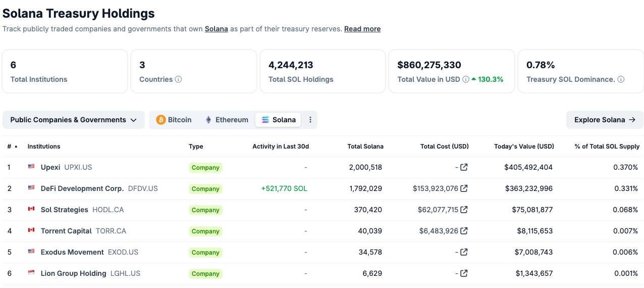Viewport: 644px width, 288px height.
Task: Click the 0.78% Treasury SOL Dominance value
Action: (x=541, y=65)
